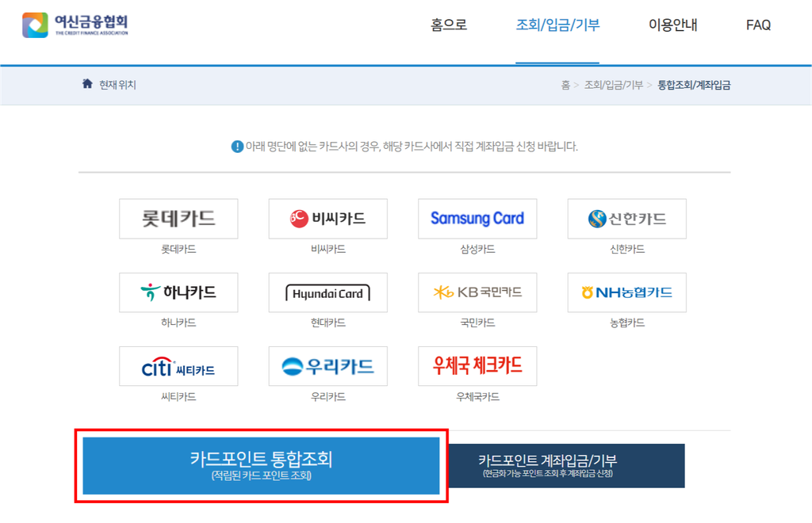Click the 신한카드 caption under its logo
The image size is (812, 523).
coord(627,250)
